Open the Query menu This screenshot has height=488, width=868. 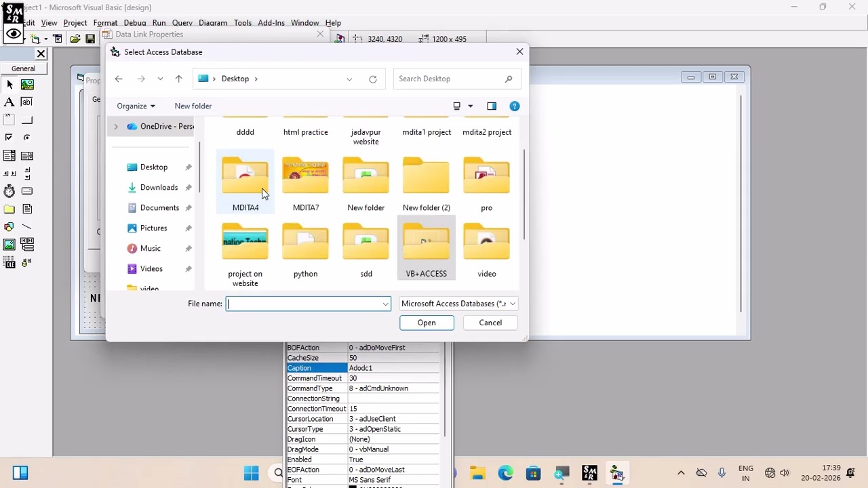(182, 22)
